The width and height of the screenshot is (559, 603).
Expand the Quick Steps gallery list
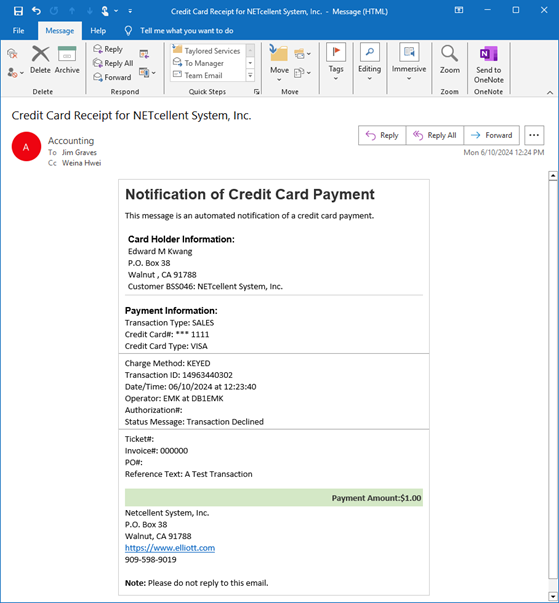[250, 75]
